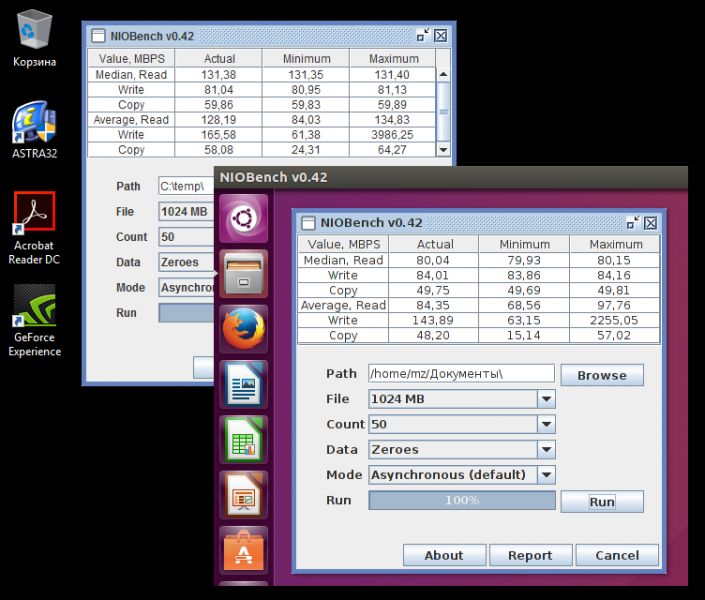Launch Acrobat Reader DC shortcut
This screenshot has height=600, width=705.
[34, 228]
